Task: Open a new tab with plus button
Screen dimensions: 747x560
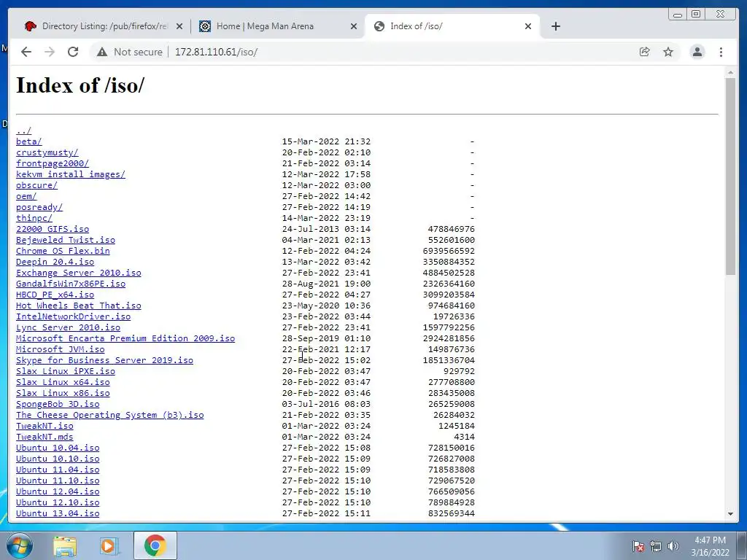Action: (x=555, y=26)
